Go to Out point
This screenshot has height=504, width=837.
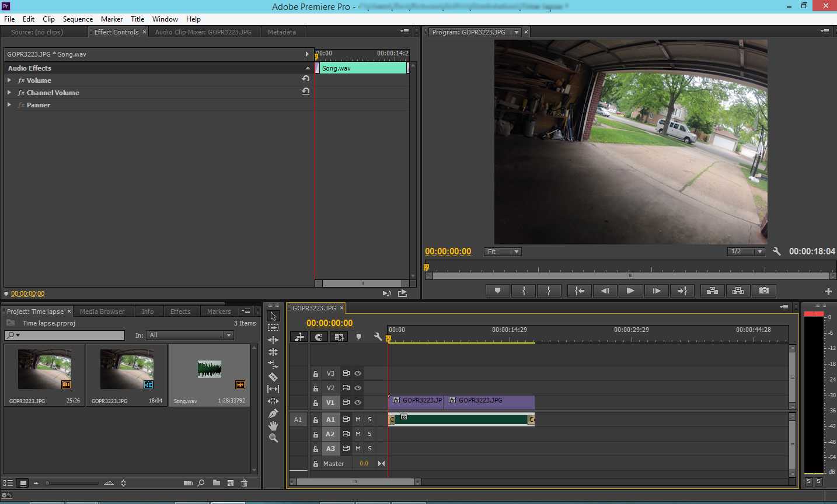point(682,290)
